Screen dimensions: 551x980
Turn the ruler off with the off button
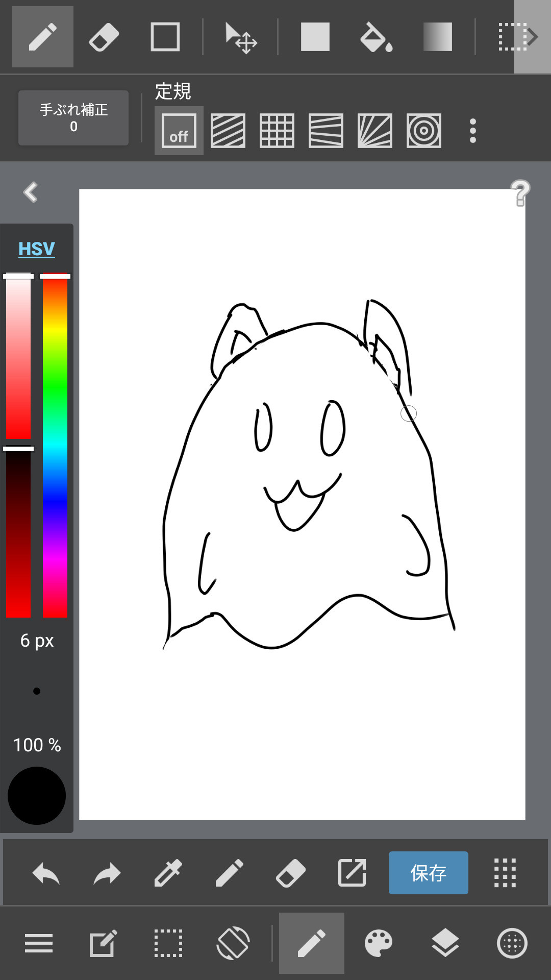pos(179,131)
